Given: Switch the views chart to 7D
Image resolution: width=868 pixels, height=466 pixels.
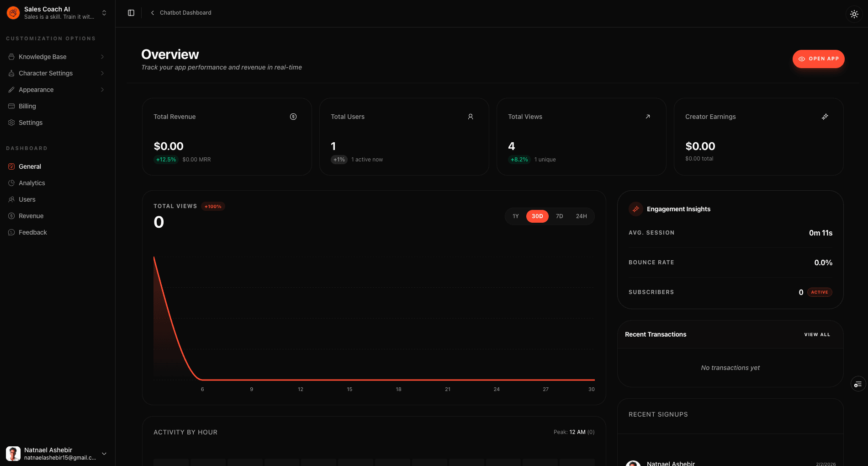Looking at the screenshot, I should (559, 216).
